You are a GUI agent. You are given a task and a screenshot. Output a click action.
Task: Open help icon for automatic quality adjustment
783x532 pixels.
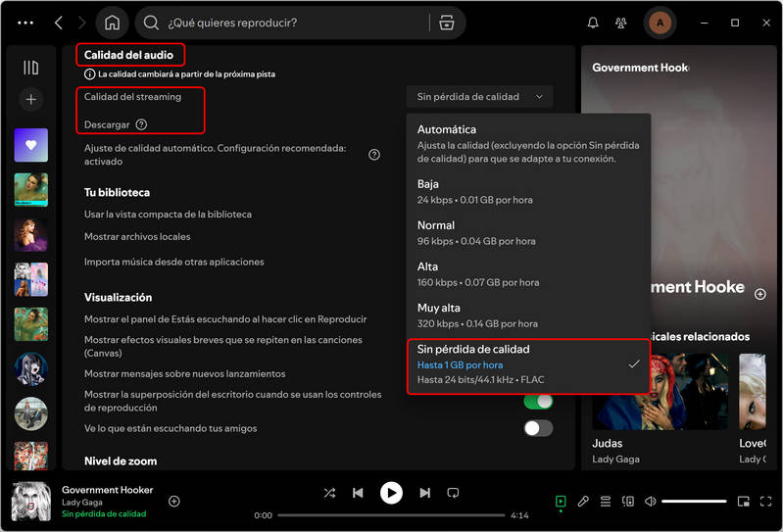(374, 155)
